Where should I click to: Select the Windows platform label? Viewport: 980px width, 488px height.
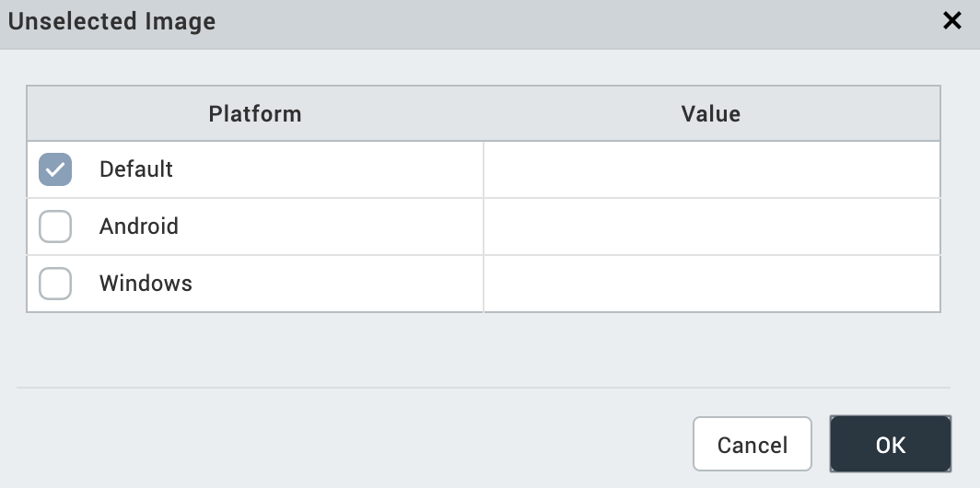(x=146, y=284)
